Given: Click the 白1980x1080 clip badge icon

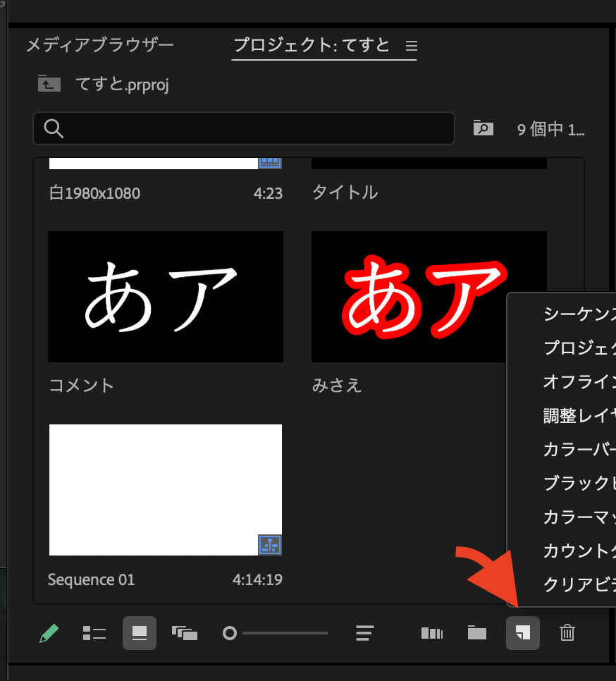Looking at the screenshot, I should (x=270, y=163).
